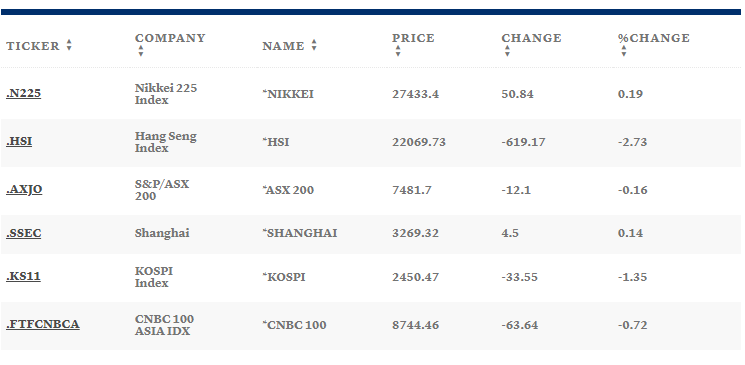The height and width of the screenshot is (365, 745).
Task: Sort by CHANGE column arrow icon
Action: point(507,51)
